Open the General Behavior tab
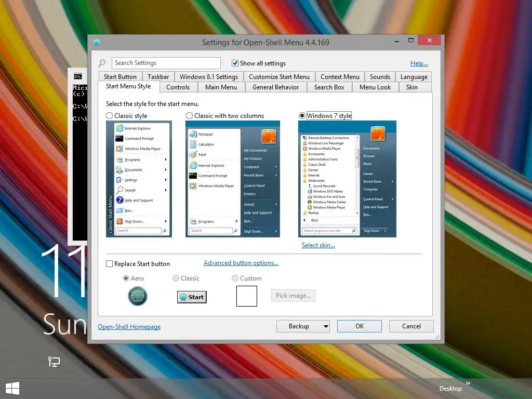532x399 pixels. point(275,87)
